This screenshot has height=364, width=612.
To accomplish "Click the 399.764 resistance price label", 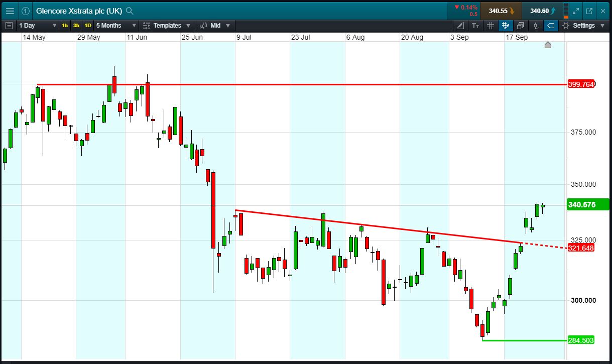I will 581,84.
